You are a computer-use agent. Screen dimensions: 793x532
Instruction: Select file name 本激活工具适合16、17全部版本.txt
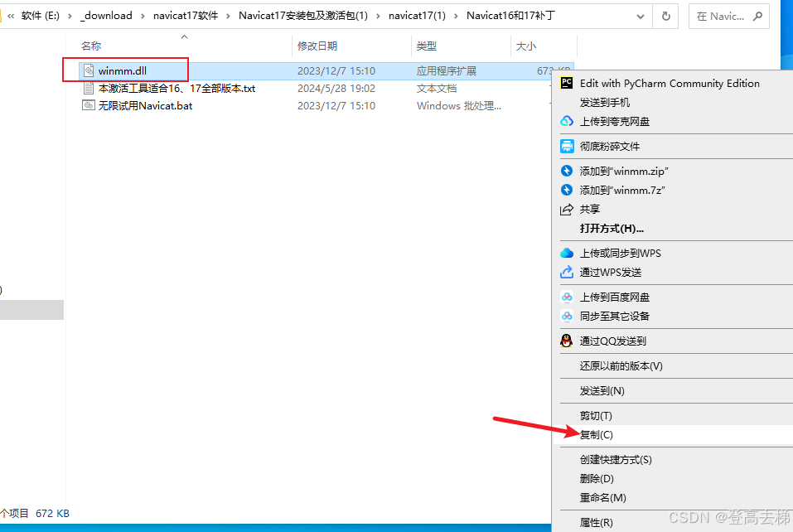[176, 89]
